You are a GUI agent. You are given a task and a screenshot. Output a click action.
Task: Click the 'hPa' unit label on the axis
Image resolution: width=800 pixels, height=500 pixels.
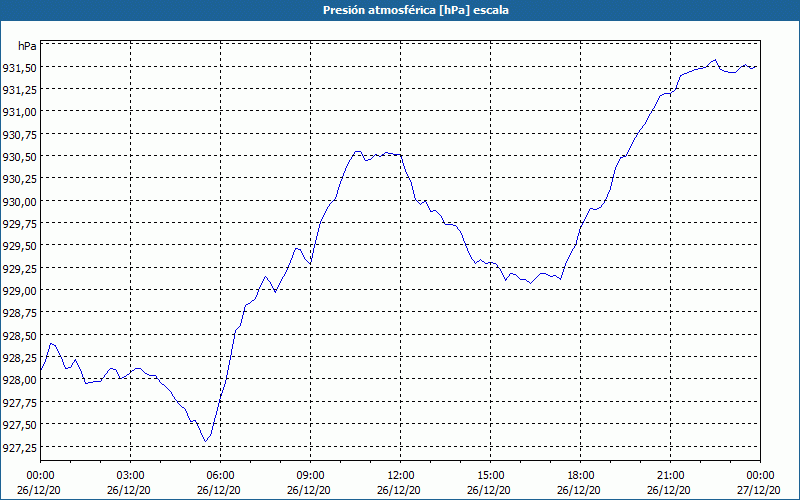pos(27,46)
